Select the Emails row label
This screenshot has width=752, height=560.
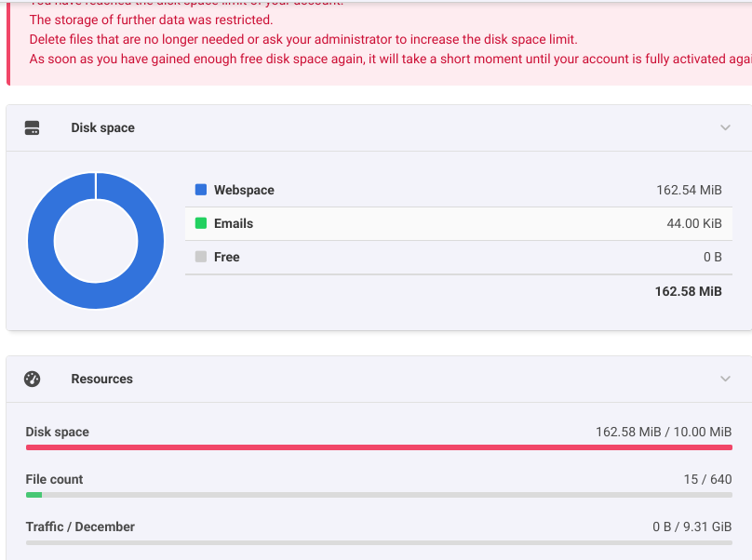[x=234, y=223]
